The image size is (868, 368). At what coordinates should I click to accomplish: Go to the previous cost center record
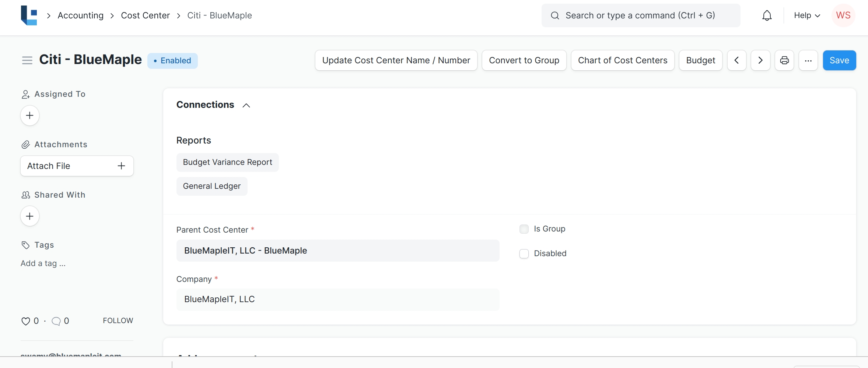(736, 60)
